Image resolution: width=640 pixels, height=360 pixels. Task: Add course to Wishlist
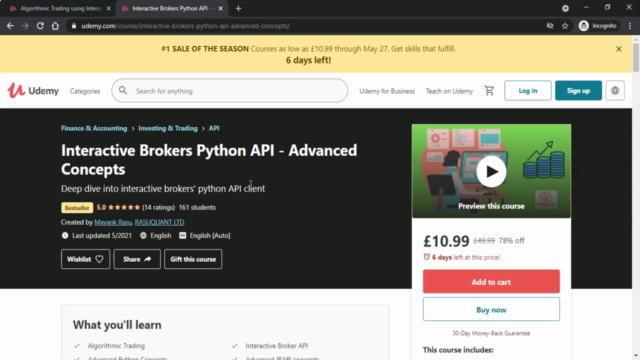tap(85, 259)
